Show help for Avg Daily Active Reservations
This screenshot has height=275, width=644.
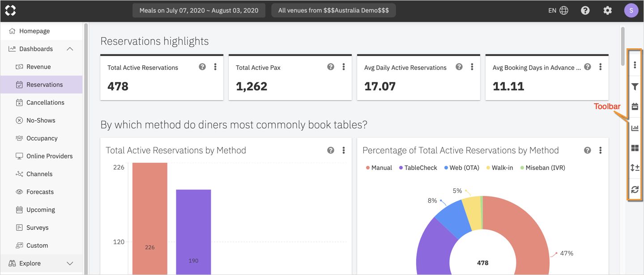(x=459, y=67)
